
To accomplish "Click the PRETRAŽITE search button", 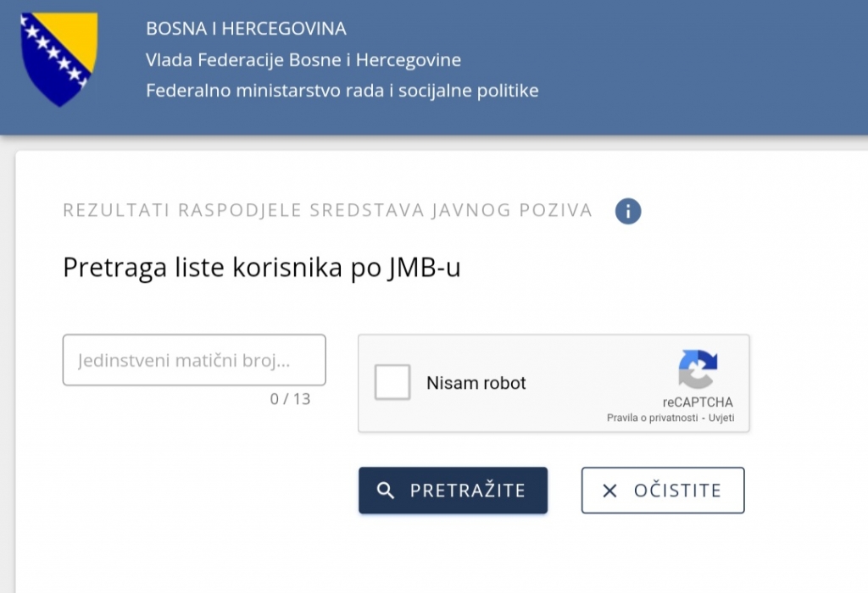I will [453, 490].
